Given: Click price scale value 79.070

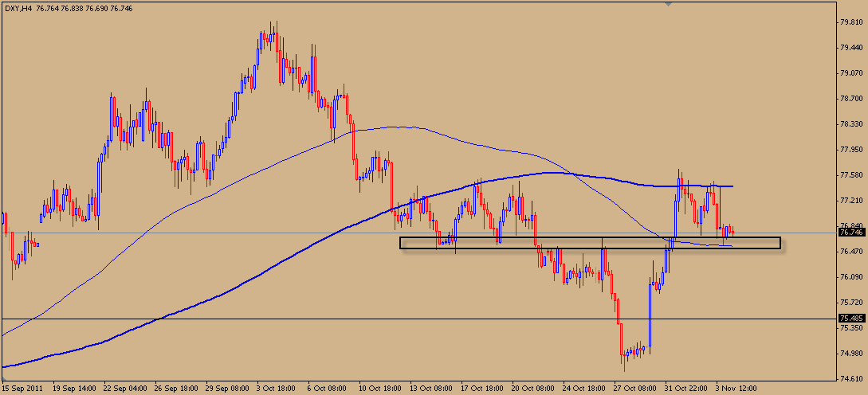Looking at the screenshot, I should coord(852,73).
